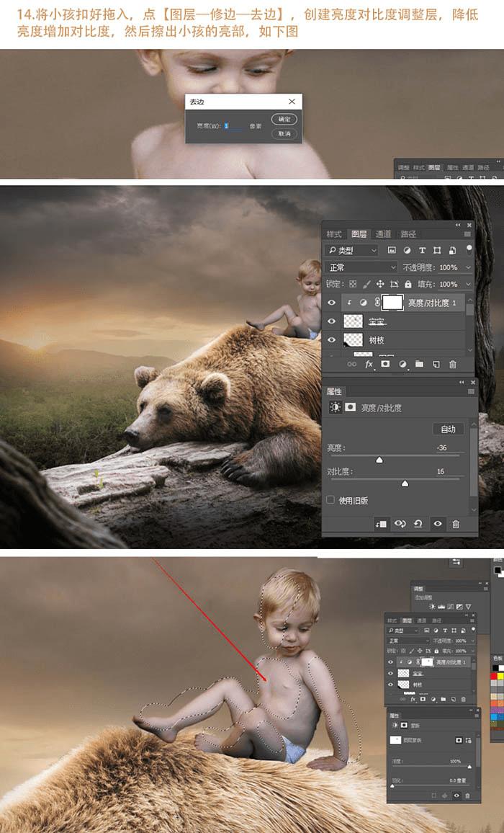Delete layer with trash icon in large Layers panel
The image size is (504, 833).
point(452,365)
